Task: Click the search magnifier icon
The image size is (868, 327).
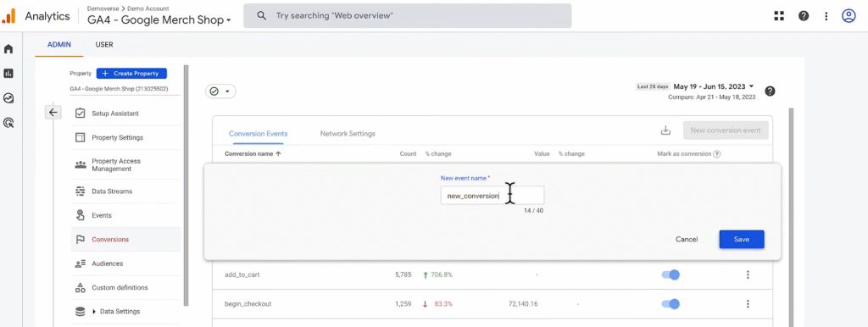Action: pos(262,15)
